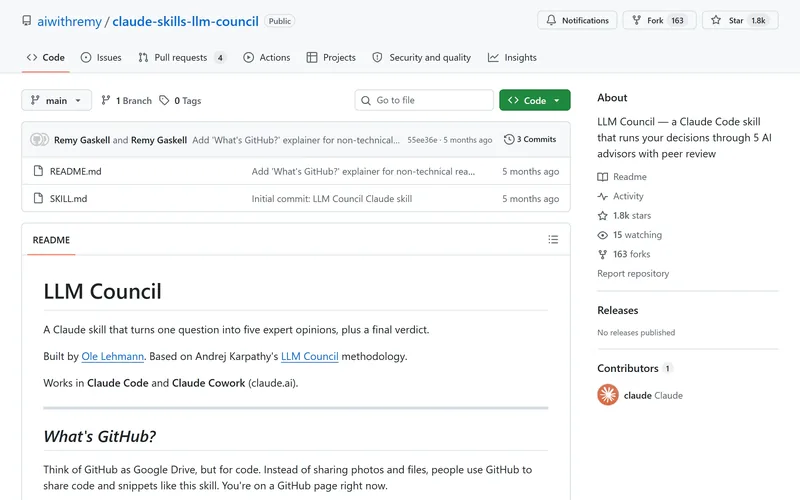This screenshot has height=500, width=800.
Task: Click the claude contributor avatar
Action: [x=608, y=395]
